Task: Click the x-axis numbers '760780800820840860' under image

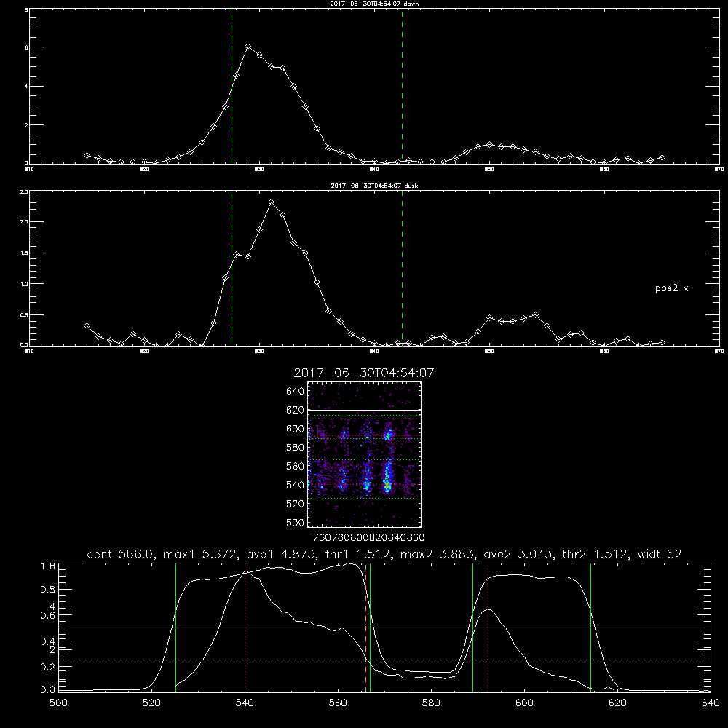Action: point(368,538)
